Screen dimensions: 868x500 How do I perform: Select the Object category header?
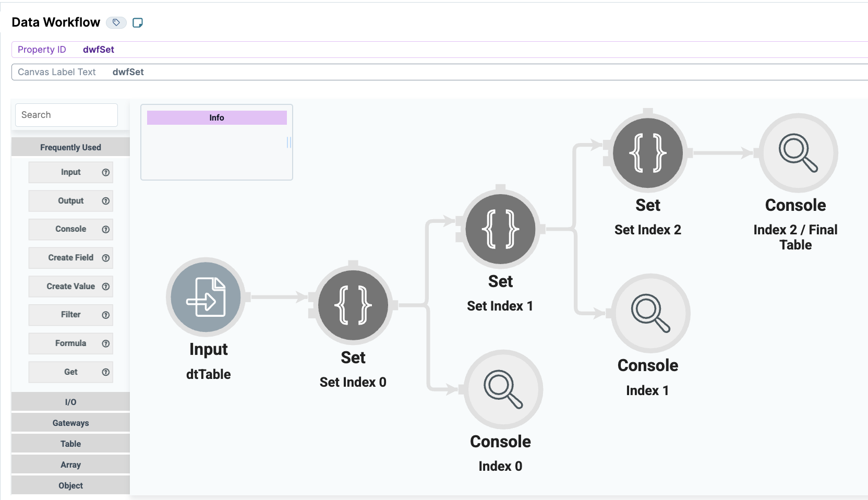pyautogui.click(x=70, y=485)
